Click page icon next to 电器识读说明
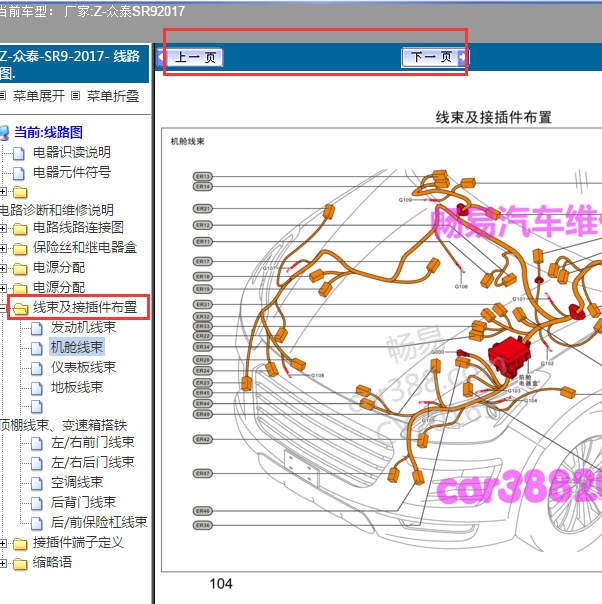This screenshot has height=604, width=602. pos(18,153)
